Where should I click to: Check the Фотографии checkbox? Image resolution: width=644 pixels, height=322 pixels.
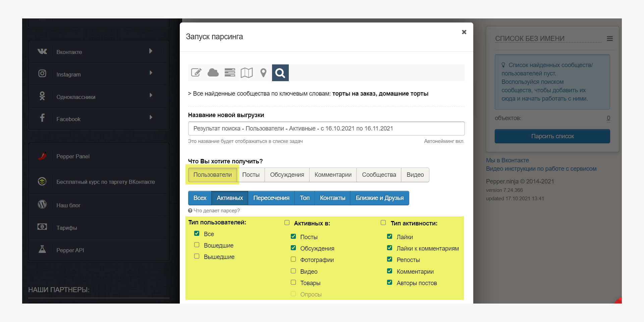click(293, 259)
